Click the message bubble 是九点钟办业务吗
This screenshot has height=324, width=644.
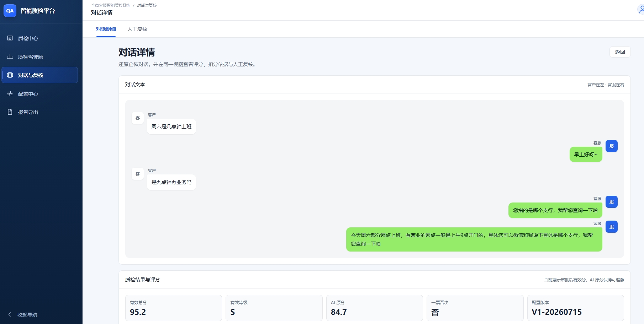[x=171, y=182]
